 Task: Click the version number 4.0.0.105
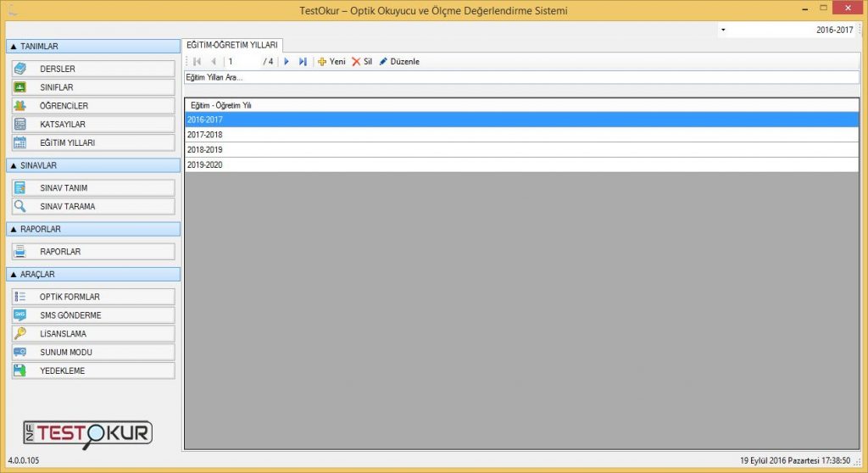(x=23, y=460)
